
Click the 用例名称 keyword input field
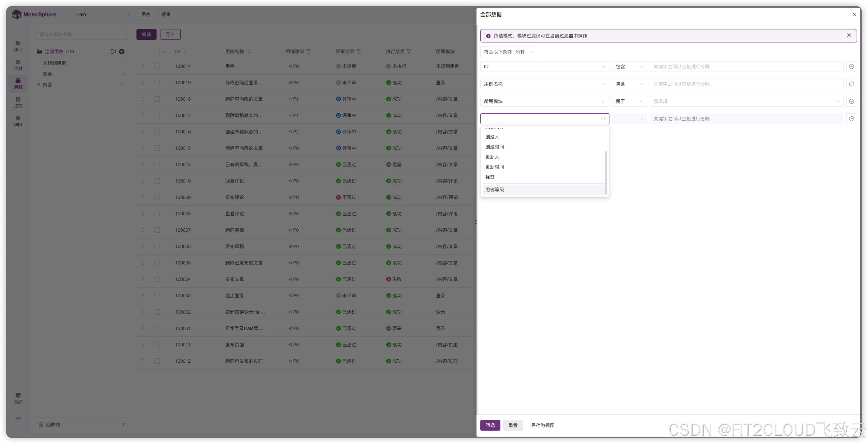coord(746,84)
